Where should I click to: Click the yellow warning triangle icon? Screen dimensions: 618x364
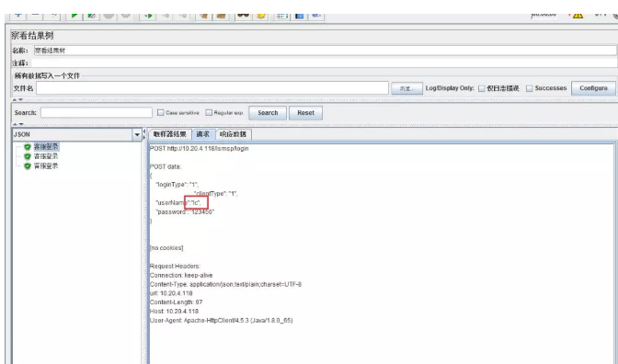578,16
